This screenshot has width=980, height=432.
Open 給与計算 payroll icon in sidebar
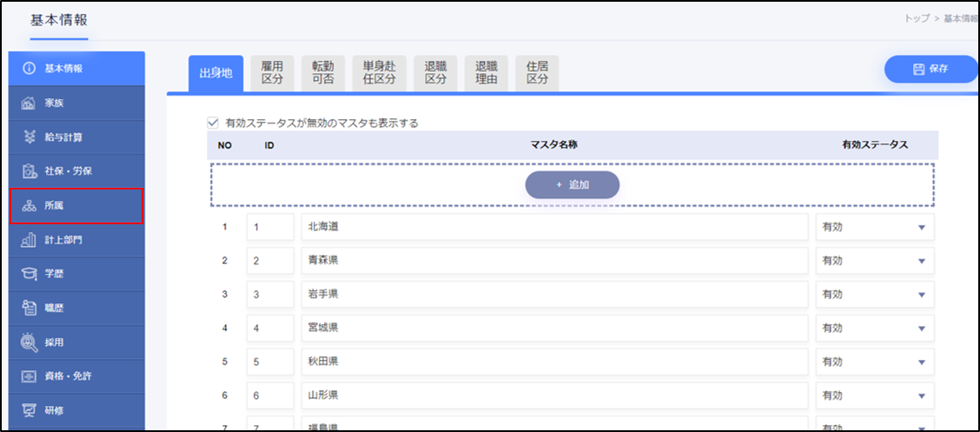pyautogui.click(x=27, y=137)
